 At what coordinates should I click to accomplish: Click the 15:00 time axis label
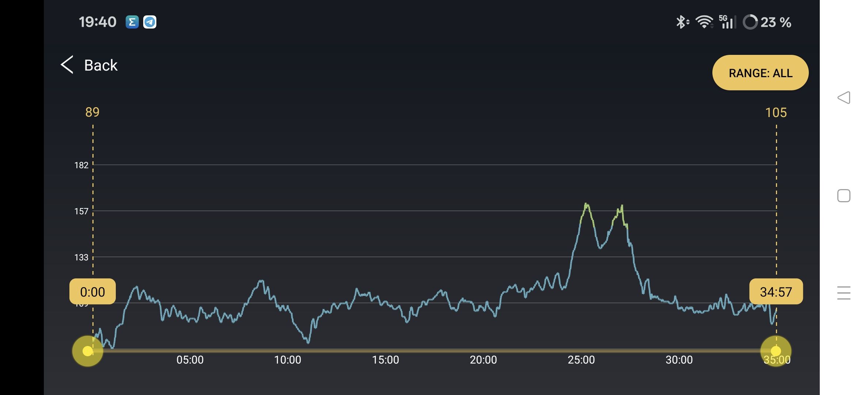click(385, 360)
